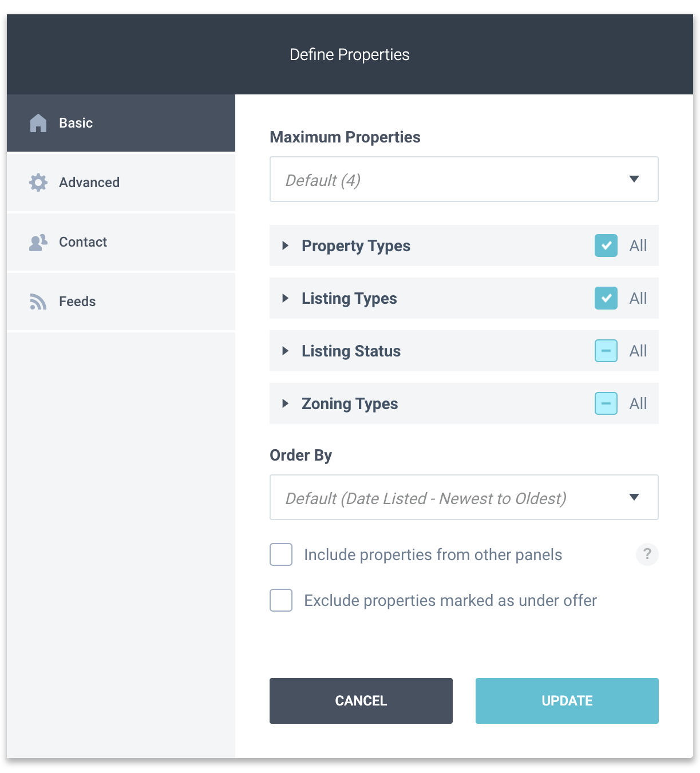Expand the Property Types section
The image size is (700, 773).
(286, 245)
